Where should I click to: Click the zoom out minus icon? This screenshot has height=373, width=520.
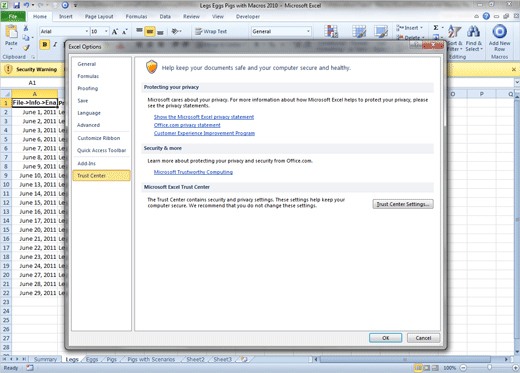[463, 368]
